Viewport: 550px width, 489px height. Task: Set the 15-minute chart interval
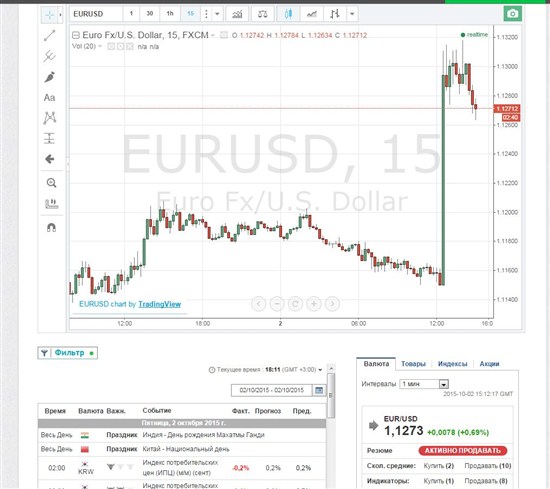[x=190, y=14]
